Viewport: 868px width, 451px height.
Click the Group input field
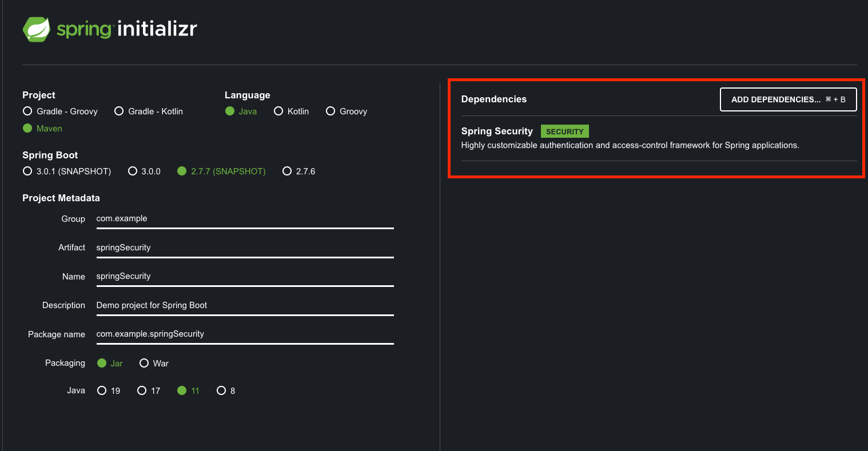click(245, 219)
